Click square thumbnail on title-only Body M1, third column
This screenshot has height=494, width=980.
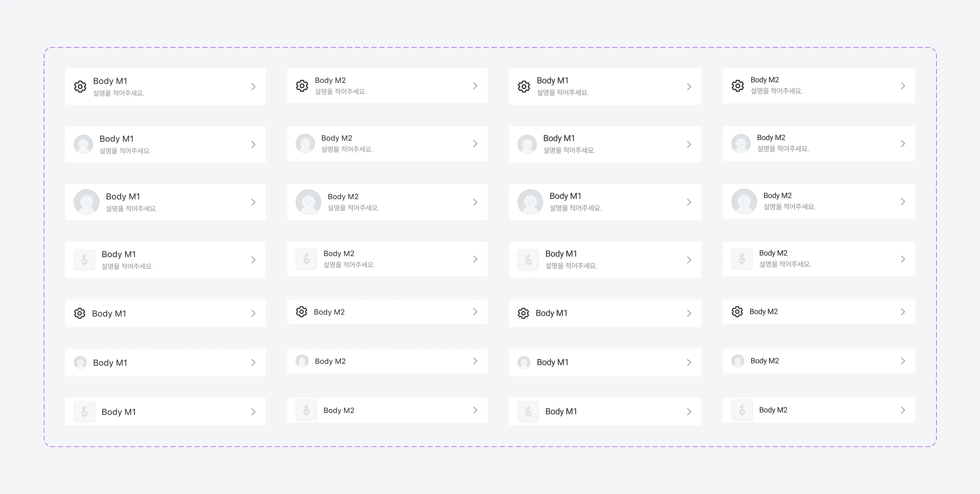coord(528,412)
